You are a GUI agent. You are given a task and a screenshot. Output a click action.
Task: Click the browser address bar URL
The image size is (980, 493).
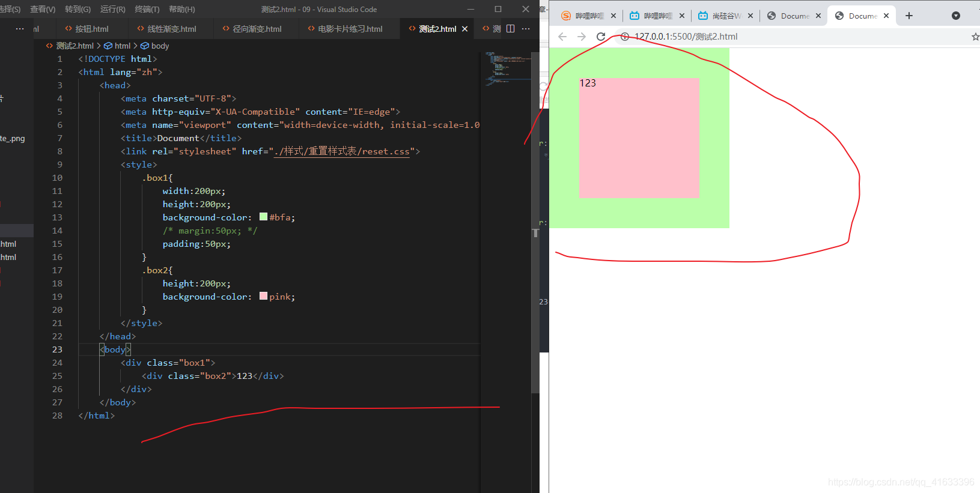(x=686, y=37)
